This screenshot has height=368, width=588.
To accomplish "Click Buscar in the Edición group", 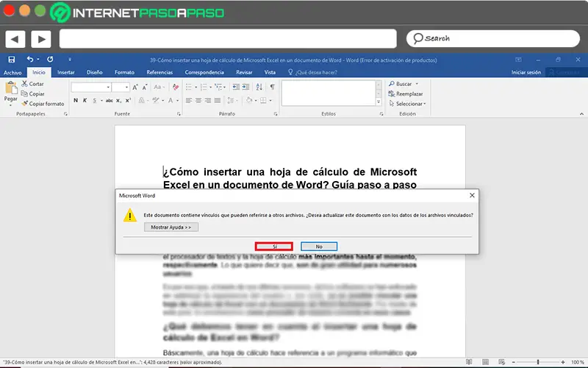I will (400, 84).
